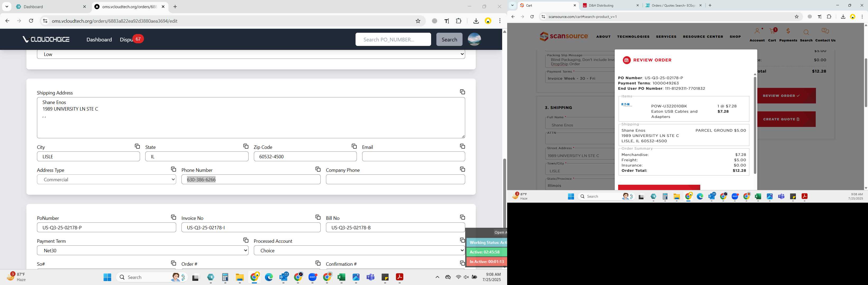The width and height of the screenshot is (868, 285).
Task: Copy the Bill No value
Action: click(x=462, y=217)
